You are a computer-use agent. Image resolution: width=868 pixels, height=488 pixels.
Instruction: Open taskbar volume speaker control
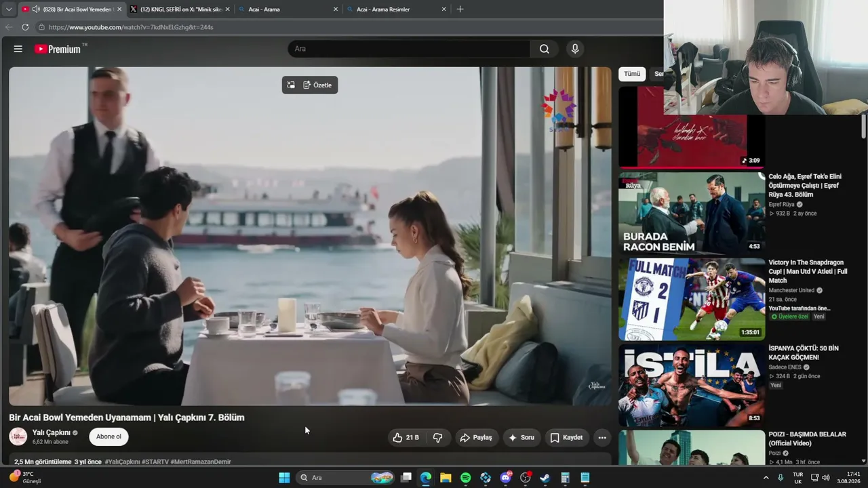click(826, 478)
